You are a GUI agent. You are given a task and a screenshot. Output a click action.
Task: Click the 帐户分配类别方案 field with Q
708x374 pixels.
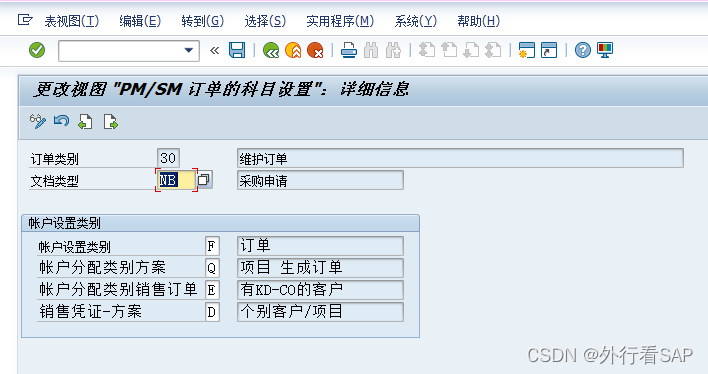coord(212,268)
